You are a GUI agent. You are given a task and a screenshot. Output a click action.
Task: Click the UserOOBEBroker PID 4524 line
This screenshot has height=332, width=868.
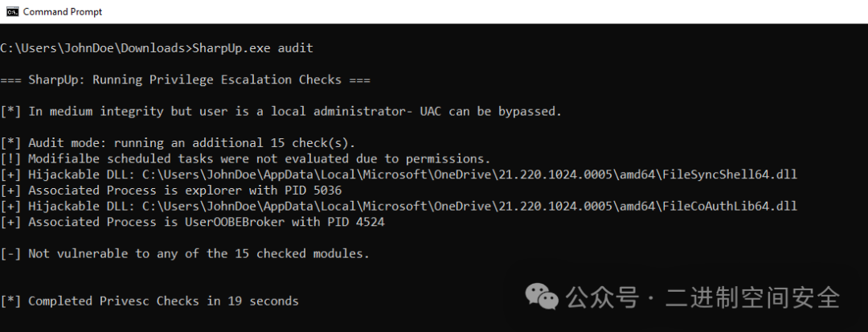pyautogui.click(x=193, y=222)
